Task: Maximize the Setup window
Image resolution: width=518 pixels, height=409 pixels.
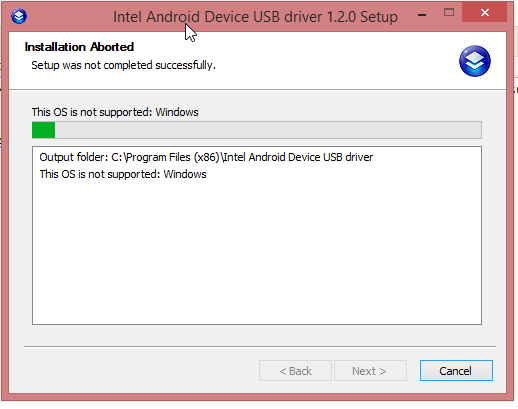Action: click(449, 13)
